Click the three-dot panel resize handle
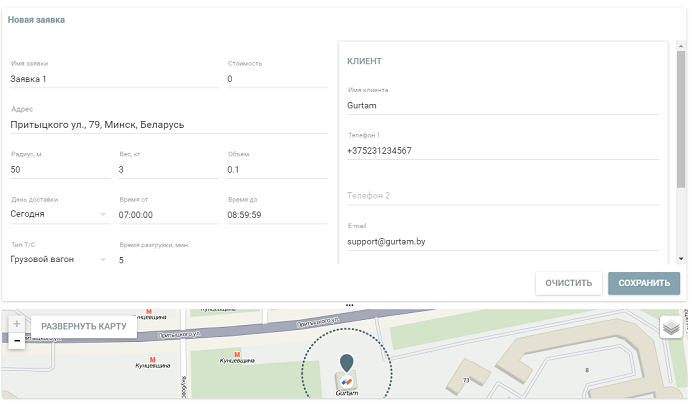The width and height of the screenshot is (694, 405). [348, 304]
